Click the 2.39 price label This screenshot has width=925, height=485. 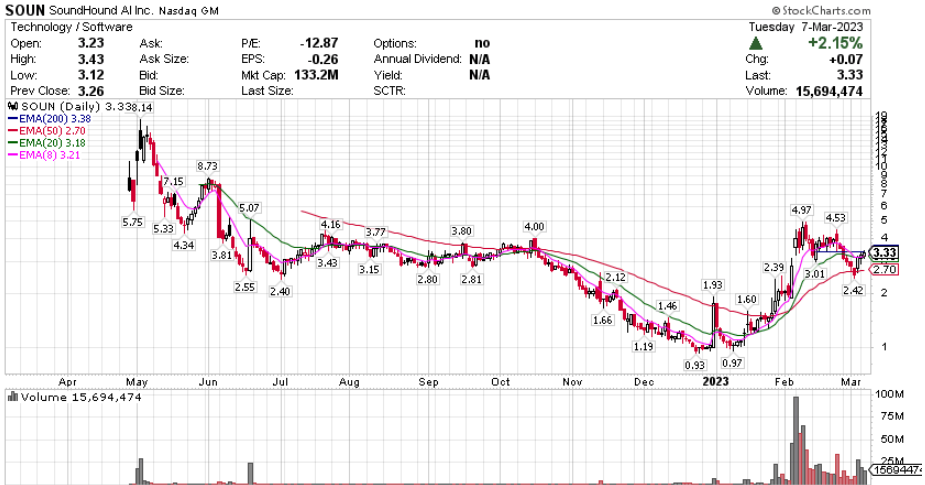click(774, 267)
